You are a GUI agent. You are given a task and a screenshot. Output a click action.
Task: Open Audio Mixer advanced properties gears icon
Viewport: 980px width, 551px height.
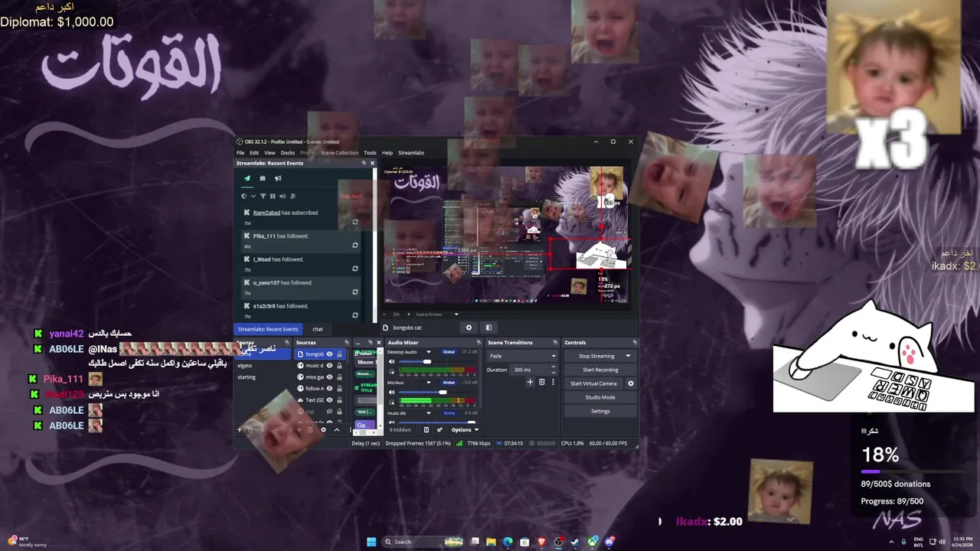[439, 430]
